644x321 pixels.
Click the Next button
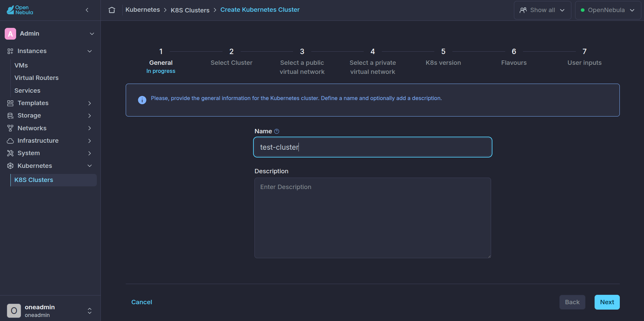[x=607, y=302]
